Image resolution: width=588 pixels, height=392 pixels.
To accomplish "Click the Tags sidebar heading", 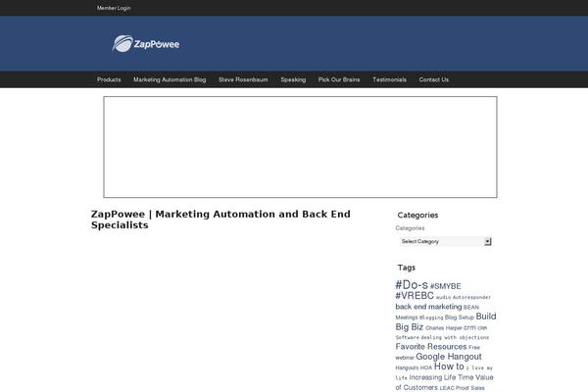I will coord(407,268).
